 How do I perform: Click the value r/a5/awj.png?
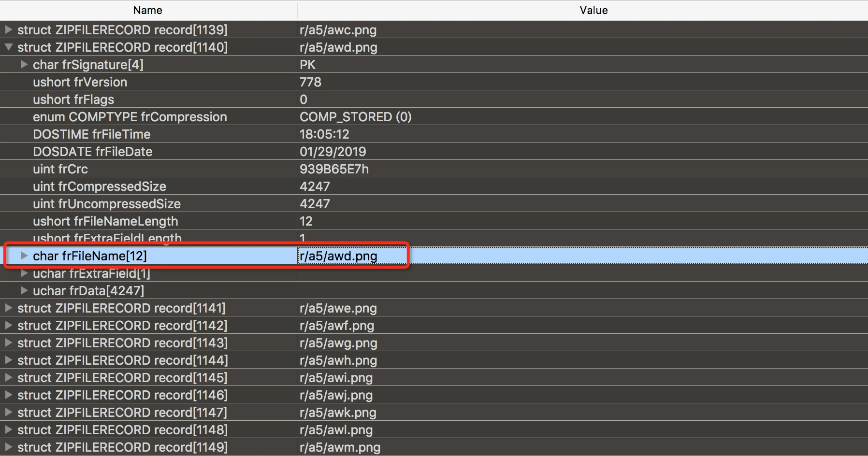tap(336, 395)
